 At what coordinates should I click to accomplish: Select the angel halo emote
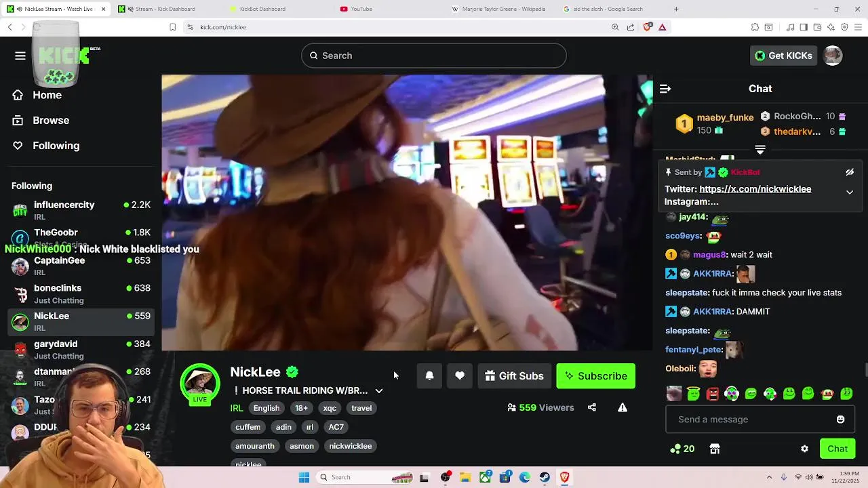[693, 394]
